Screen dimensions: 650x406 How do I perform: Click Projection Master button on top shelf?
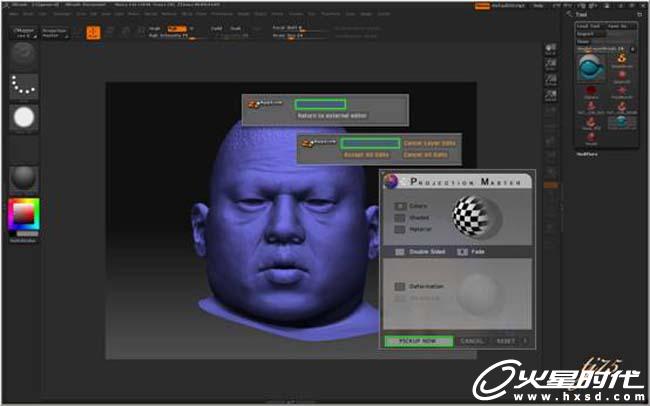tap(55, 33)
